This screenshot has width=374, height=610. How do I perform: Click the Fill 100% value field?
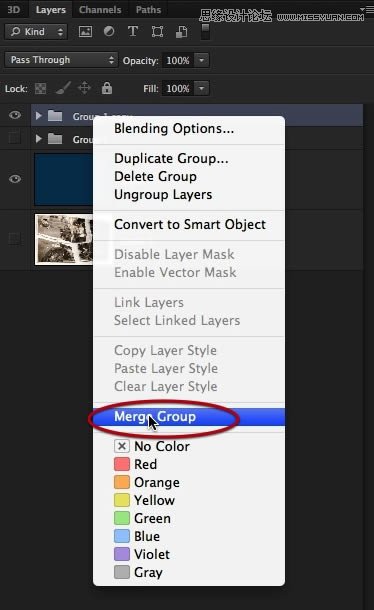(178, 88)
